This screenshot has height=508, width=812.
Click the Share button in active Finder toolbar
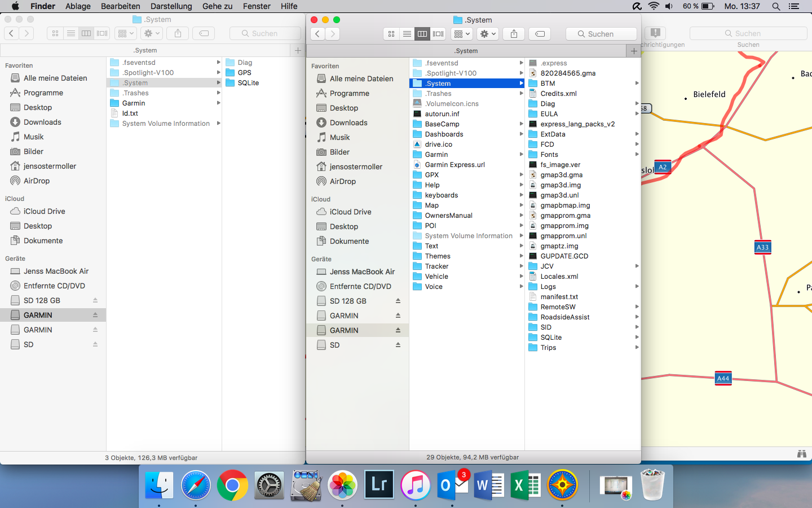514,34
